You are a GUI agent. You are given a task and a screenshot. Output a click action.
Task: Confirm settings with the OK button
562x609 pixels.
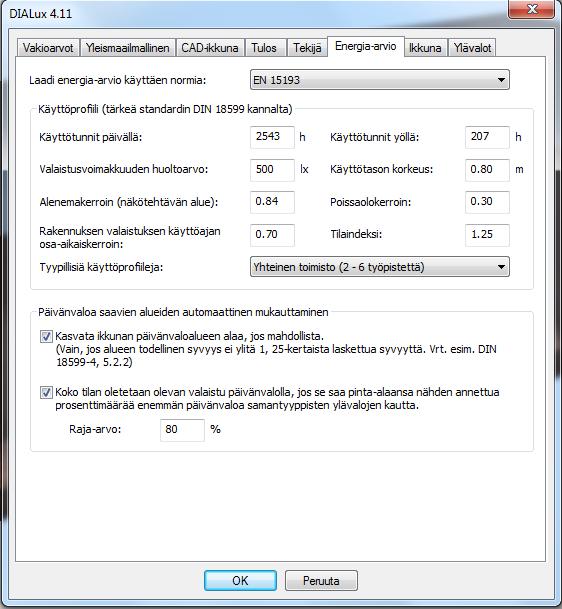(240, 581)
